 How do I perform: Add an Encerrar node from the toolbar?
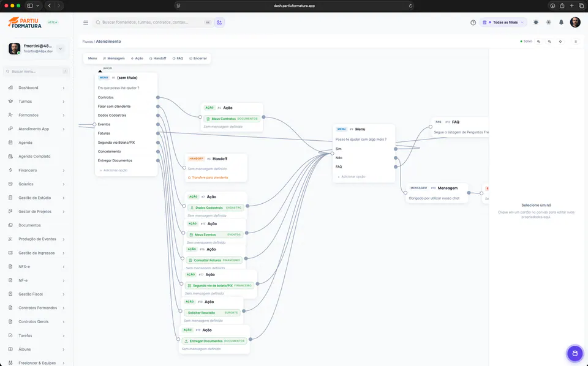point(198,58)
